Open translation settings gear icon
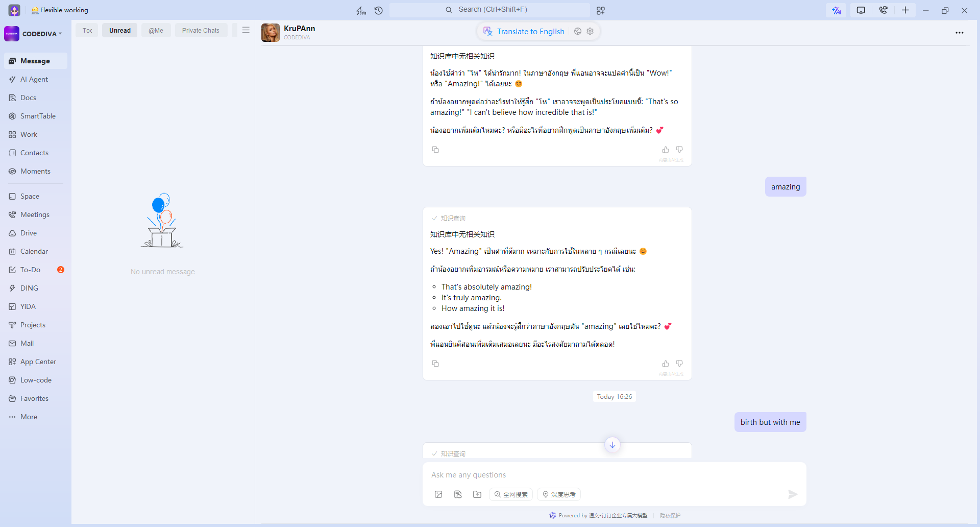This screenshot has width=980, height=527. (590, 31)
